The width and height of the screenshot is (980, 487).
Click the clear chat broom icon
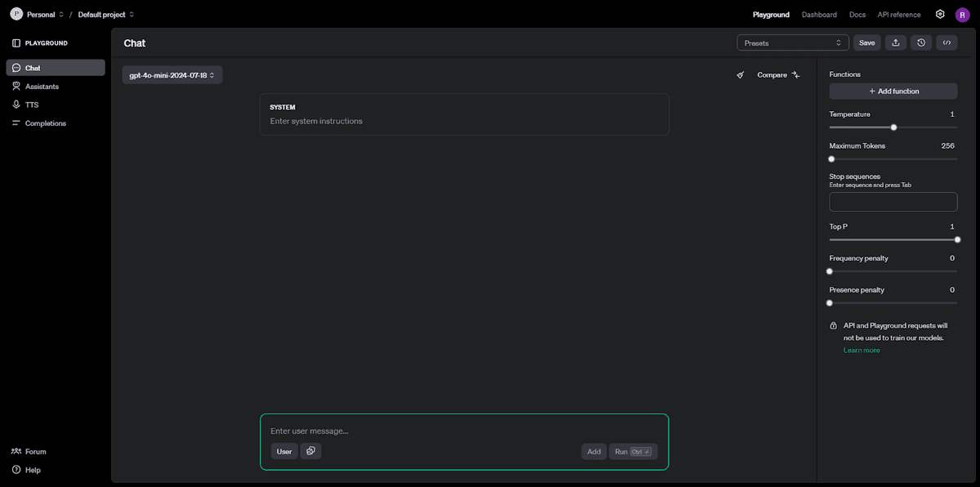[741, 75]
